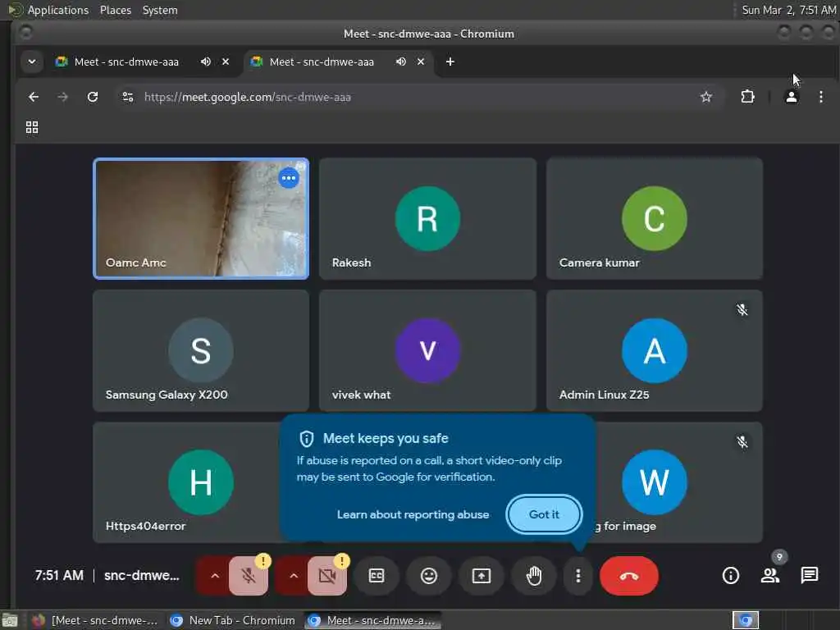Click the W tile muted mic indicator
This screenshot has width=840, height=630.
click(742, 442)
